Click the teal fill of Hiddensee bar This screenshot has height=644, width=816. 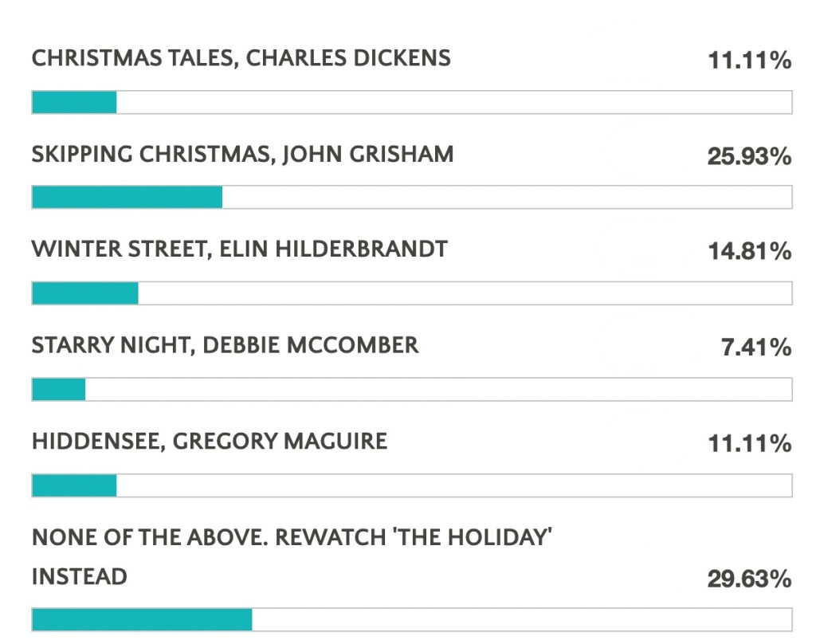point(74,485)
